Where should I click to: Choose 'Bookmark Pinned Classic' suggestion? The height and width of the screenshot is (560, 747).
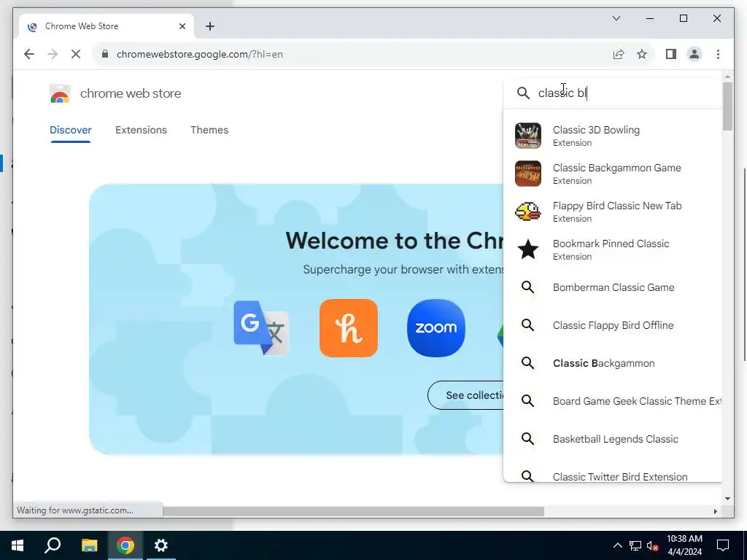pyautogui.click(x=613, y=249)
